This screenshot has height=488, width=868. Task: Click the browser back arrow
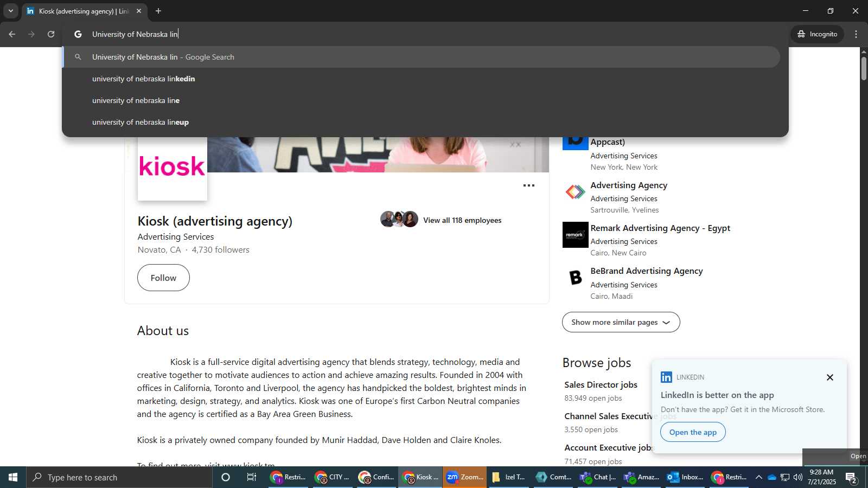12,34
